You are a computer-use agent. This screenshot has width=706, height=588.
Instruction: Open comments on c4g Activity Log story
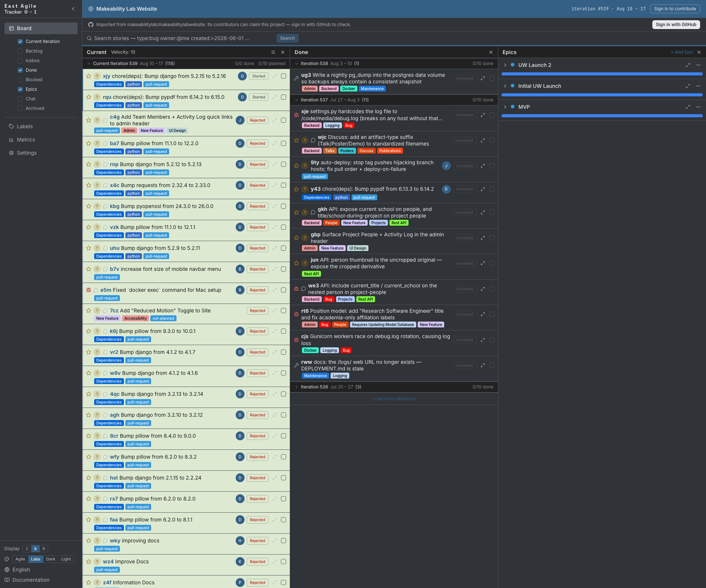[x=105, y=120]
